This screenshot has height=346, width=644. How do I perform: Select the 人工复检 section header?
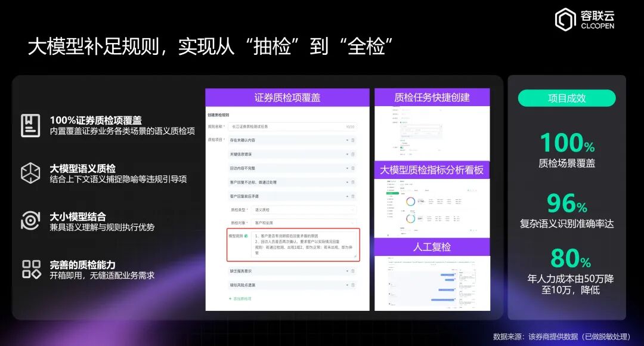pos(434,248)
